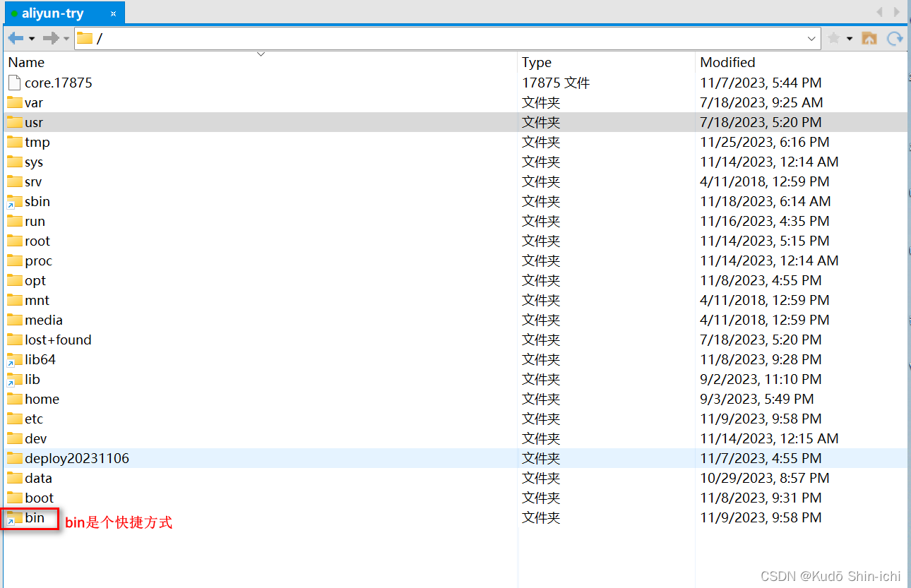Select the lib64 shortcut folder icon
This screenshot has height=588, width=911.
click(15, 360)
